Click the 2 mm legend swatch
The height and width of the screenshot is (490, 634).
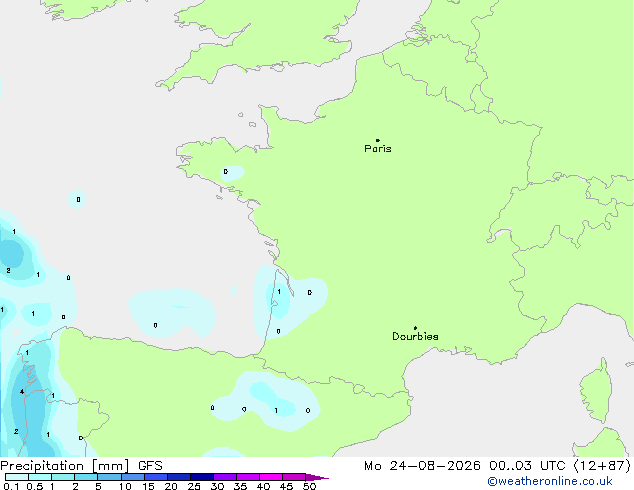click(x=86, y=477)
